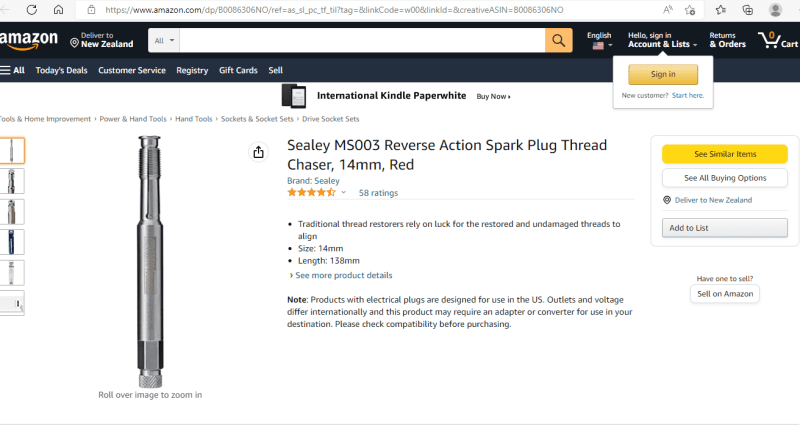Image resolution: width=800 pixels, height=427 pixels.
Task: Go to browser home page icon
Action: pyautogui.click(x=58, y=9)
